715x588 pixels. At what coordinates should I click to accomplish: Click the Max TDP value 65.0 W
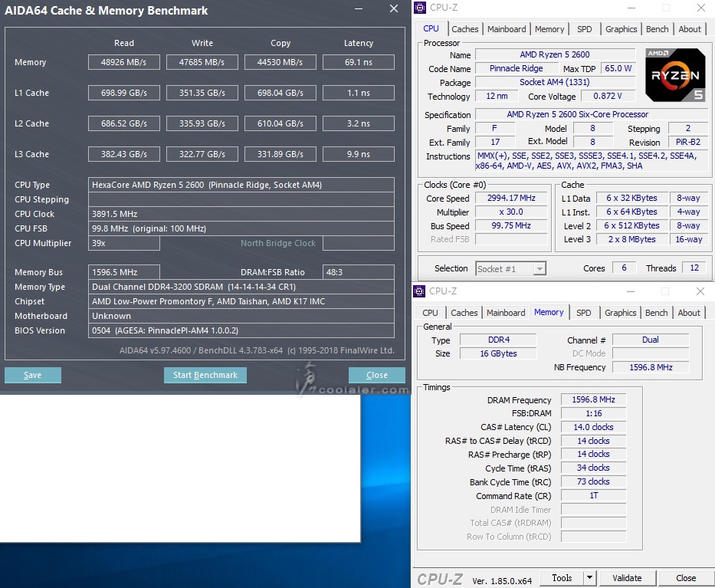618,68
